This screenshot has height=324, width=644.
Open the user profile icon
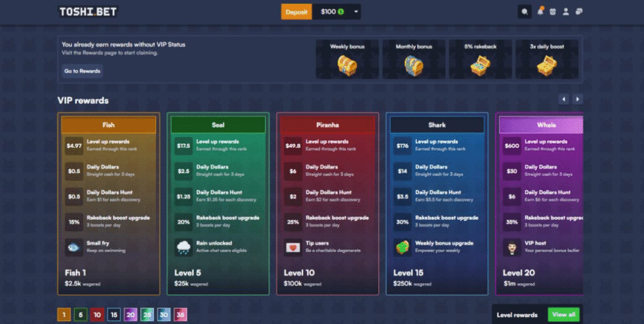[x=566, y=12]
